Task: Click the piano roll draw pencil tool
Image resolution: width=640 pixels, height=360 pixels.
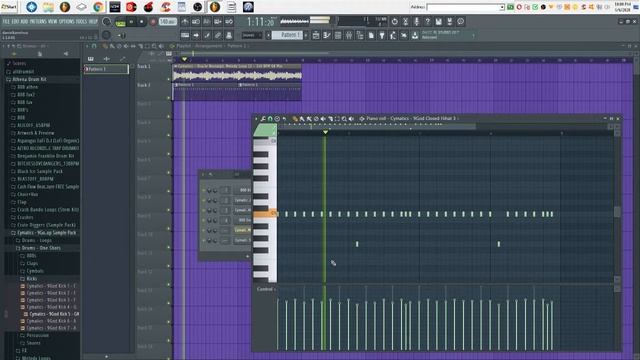Action: [x=295, y=119]
